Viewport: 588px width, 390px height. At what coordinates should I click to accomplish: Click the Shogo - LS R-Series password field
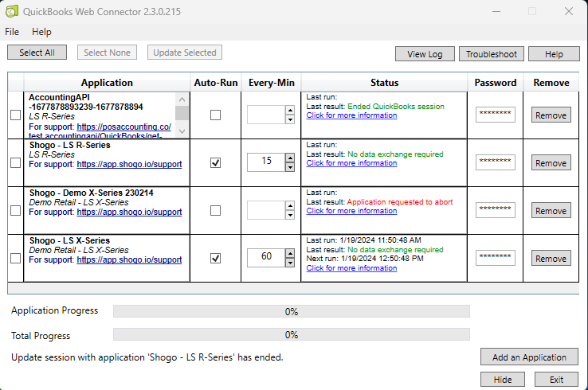coord(496,162)
